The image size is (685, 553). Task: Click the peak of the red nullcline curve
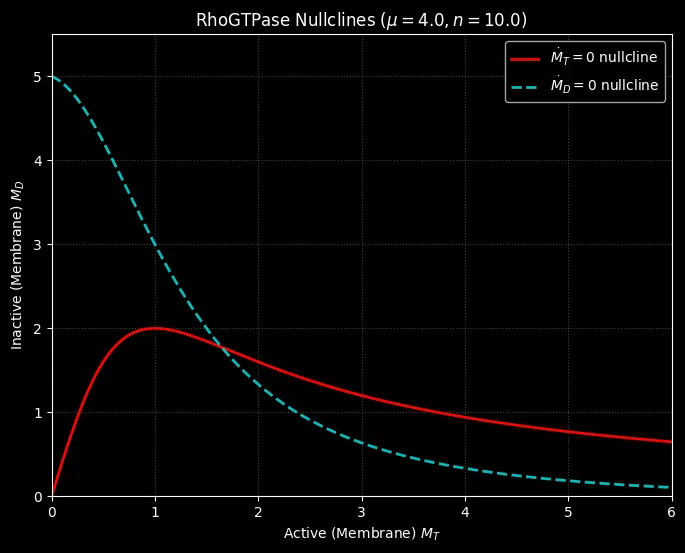point(155,328)
